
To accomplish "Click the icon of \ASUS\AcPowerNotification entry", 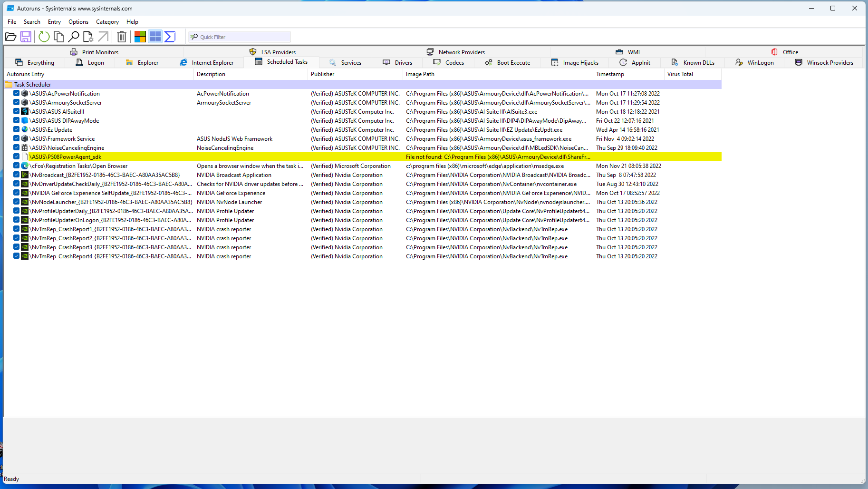I will coord(25,94).
